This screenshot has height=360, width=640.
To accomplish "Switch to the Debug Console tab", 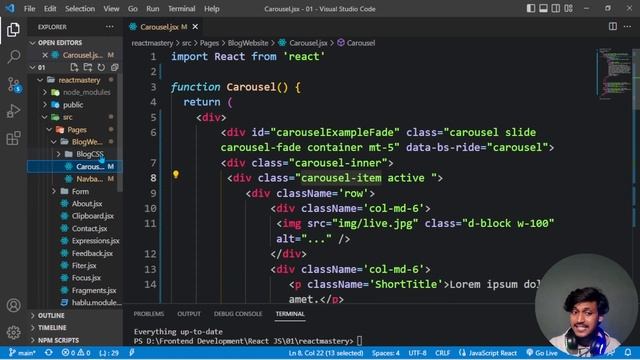I will tap(238, 314).
